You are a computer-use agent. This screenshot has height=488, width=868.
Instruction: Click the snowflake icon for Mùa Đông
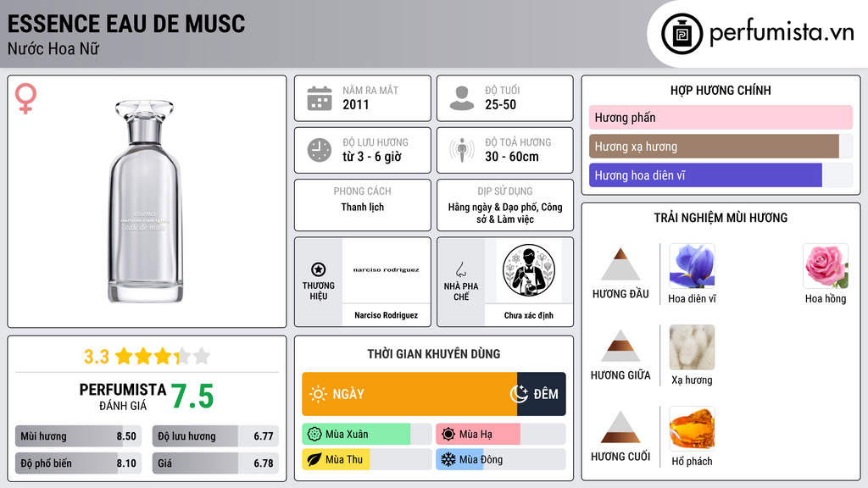[x=448, y=459]
